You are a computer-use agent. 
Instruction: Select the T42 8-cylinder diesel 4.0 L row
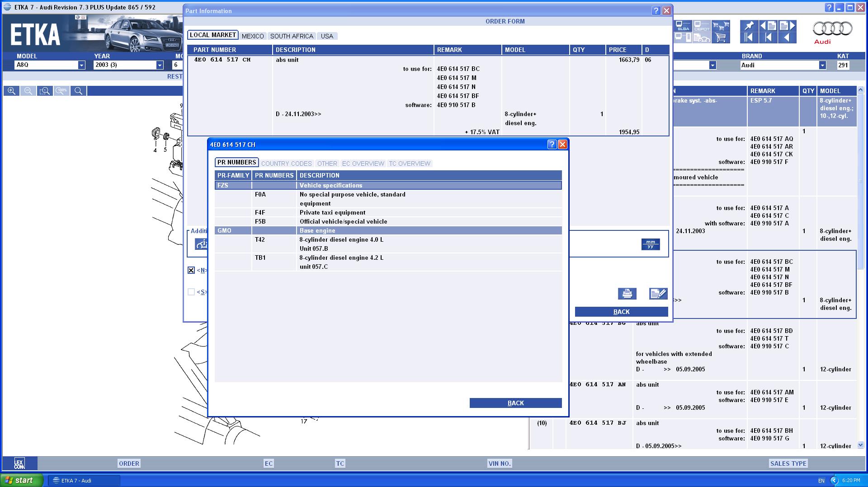coord(388,244)
